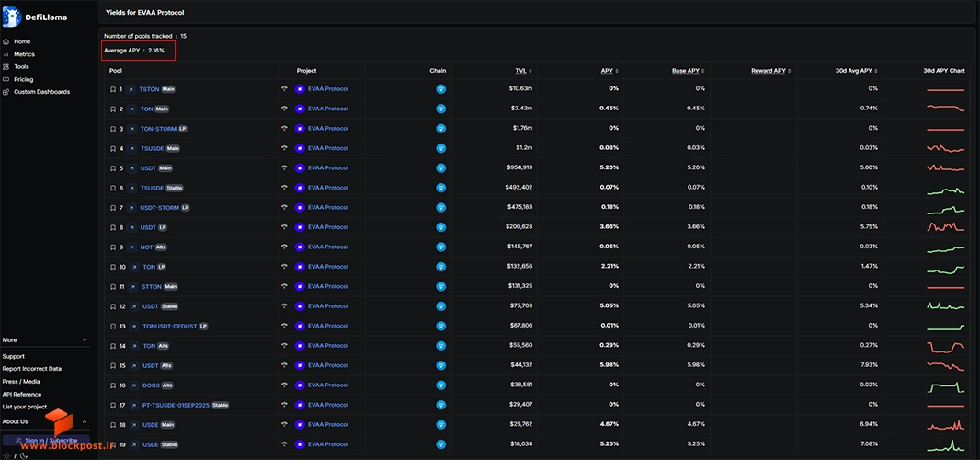Open STTON Main pool arrow icon
The image size is (980, 460).
tap(133, 287)
